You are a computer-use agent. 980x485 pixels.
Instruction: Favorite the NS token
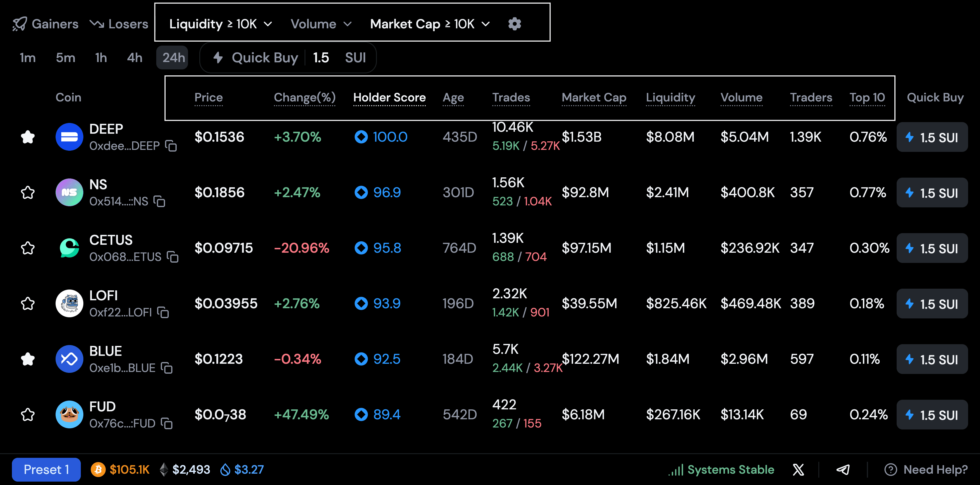(28, 192)
